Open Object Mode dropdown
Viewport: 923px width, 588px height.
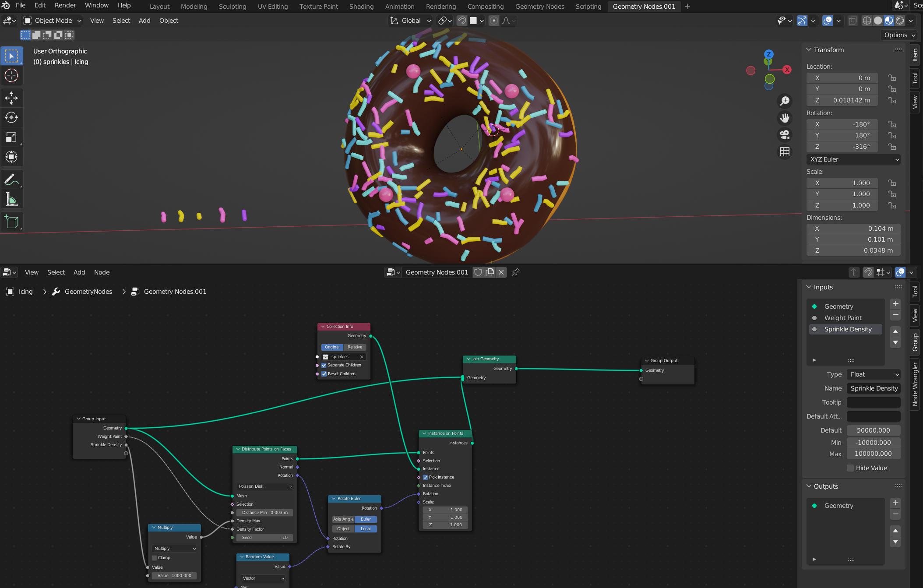(52, 21)
